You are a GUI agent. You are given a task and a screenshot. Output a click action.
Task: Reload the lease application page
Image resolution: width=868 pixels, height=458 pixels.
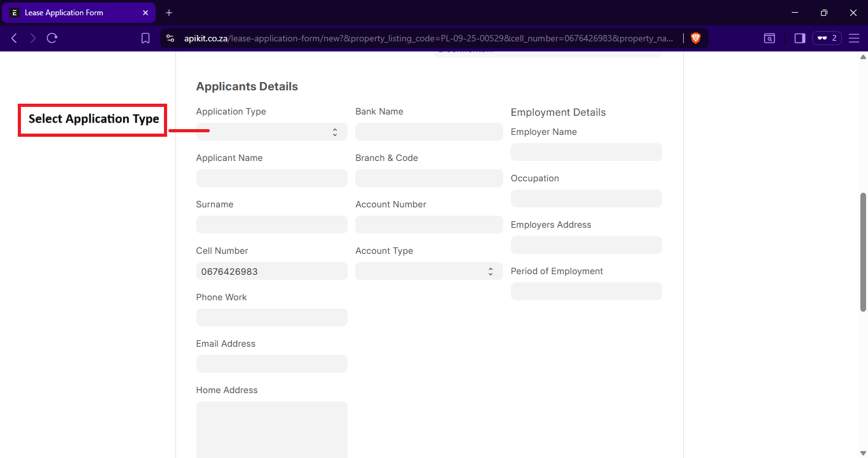[52, 38]
